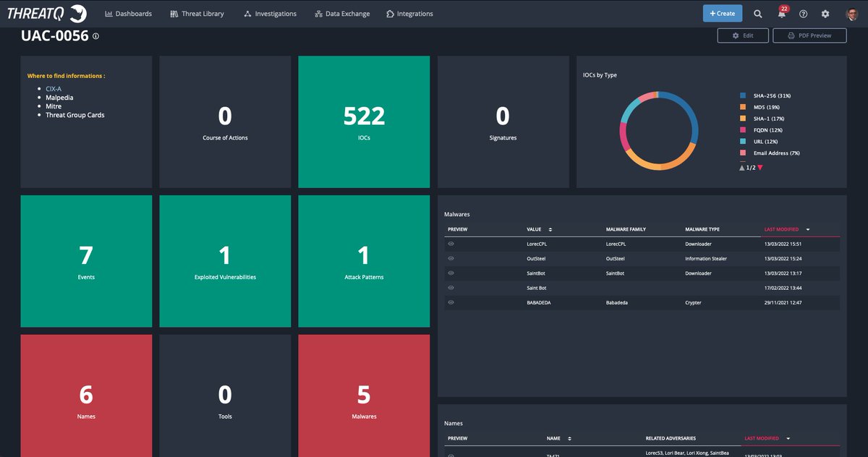Open the Threat Library menu
Image resolution: width=868 pixels, height=457 pixels.
[x=197, y=13]
